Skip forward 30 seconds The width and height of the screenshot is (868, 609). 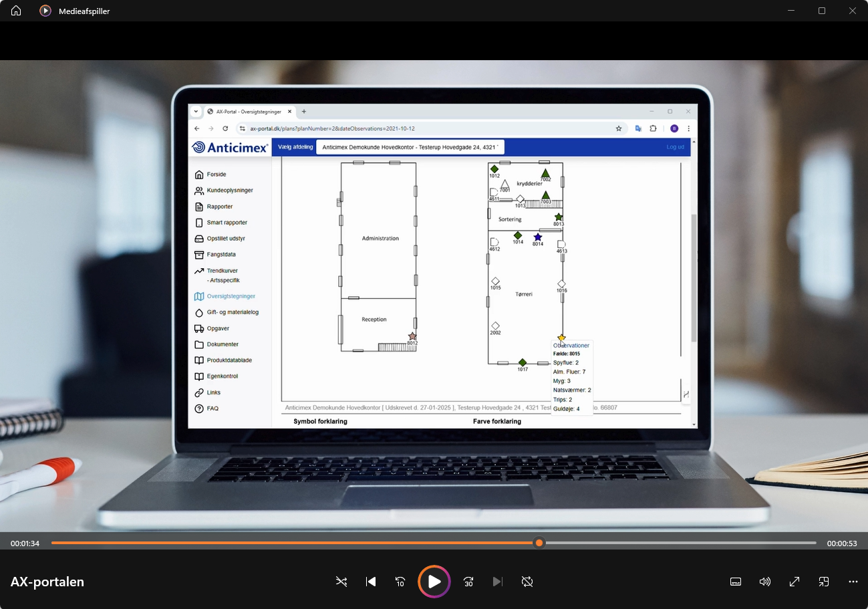click(468, 582)
